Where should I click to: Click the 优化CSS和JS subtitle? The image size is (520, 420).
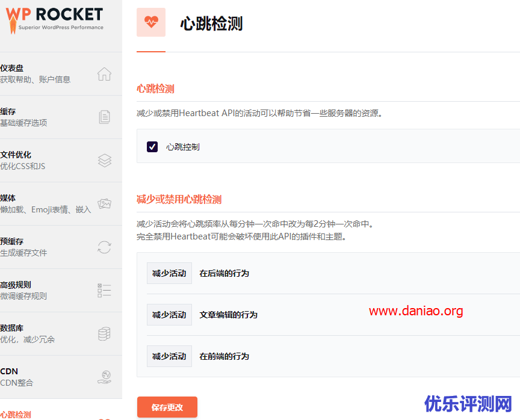click(22, 166)
